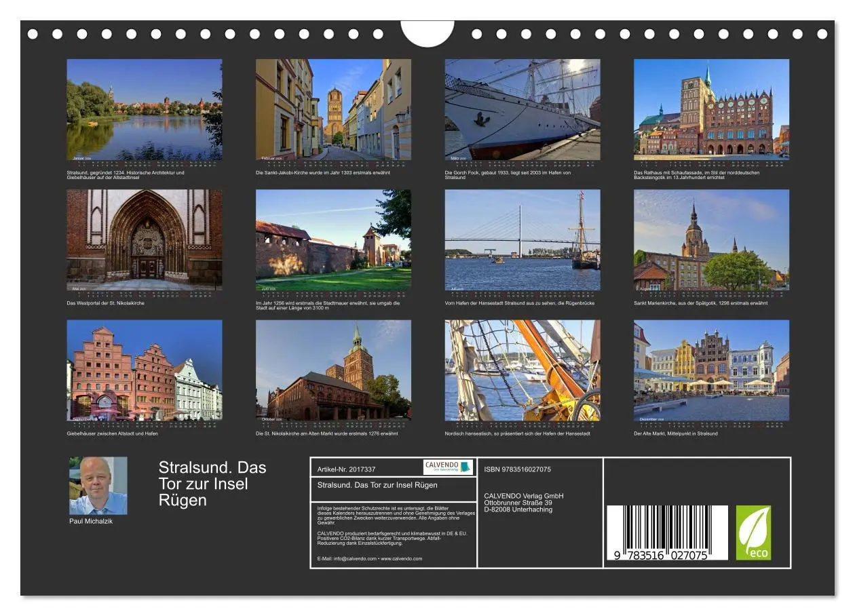
Task: Click caption 'Stralsund, gegründet 1234'
Action: click(126, 175)
